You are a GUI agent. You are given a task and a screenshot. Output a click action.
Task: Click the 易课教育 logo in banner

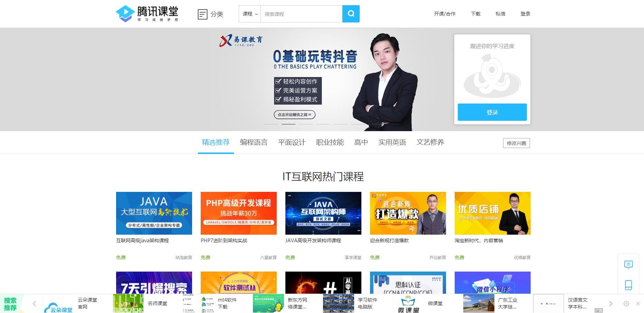[x=241, y=41]
